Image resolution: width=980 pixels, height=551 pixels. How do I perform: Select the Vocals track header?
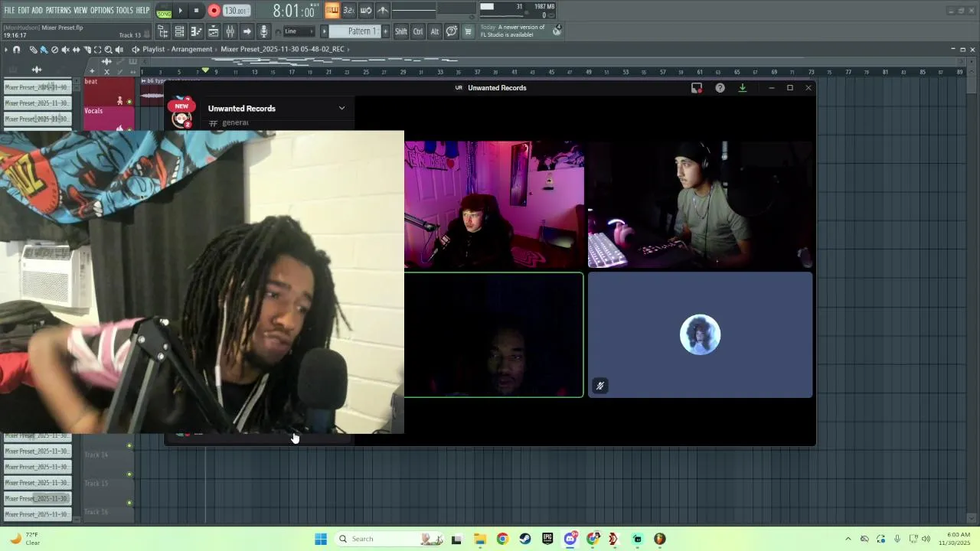[109, 118]
